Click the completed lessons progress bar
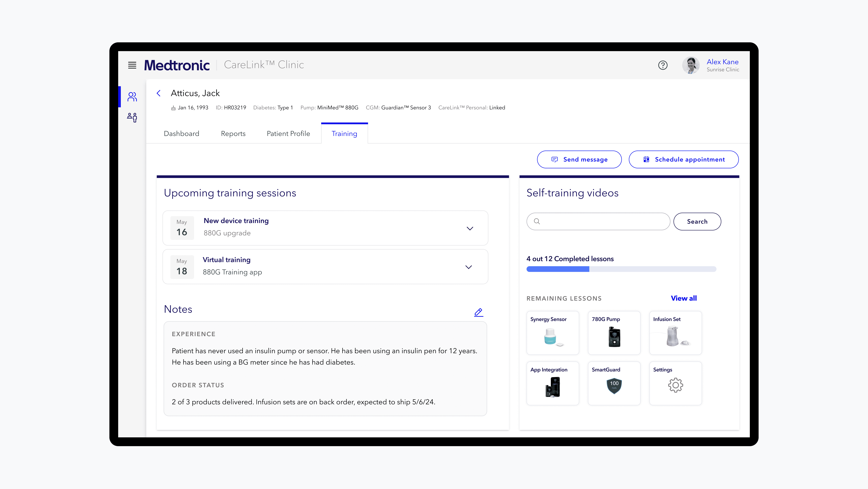The width and height of the screenshot is (868, 489). (621, 269)
